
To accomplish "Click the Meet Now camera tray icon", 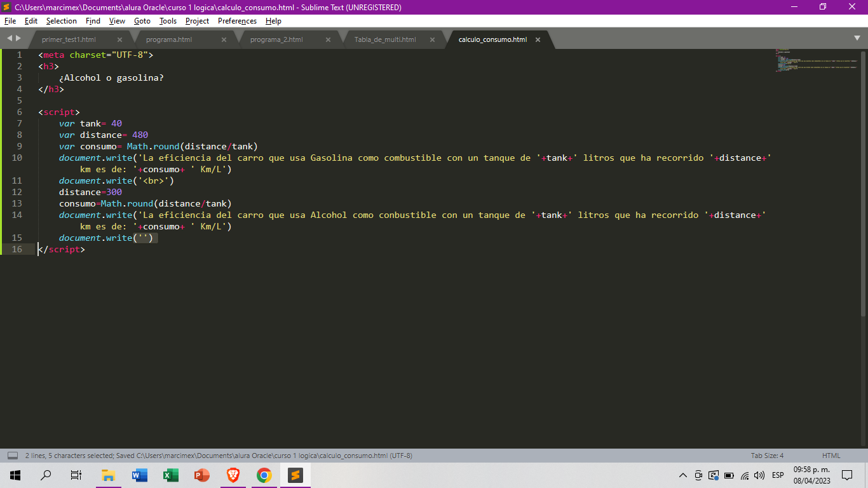I will [698, 475].
